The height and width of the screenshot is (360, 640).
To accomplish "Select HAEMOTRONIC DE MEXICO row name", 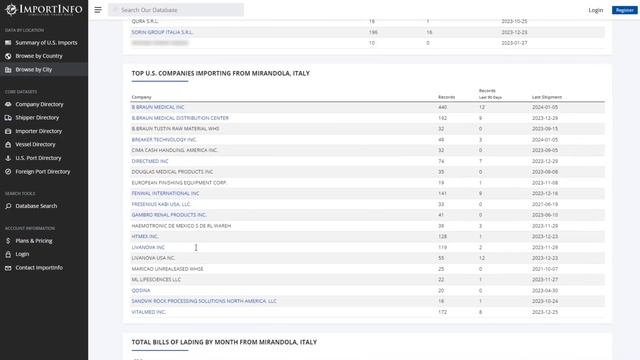I will click(181, 226).
